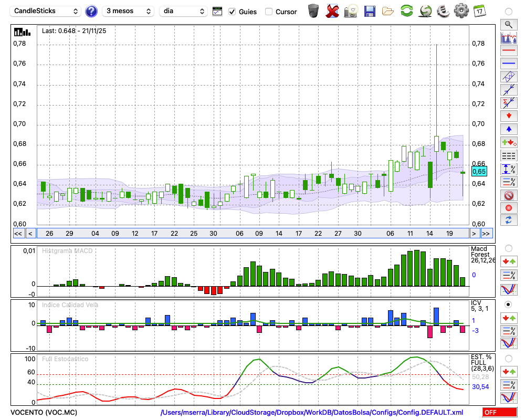Image resolution: width=525 pixels, height=420 pixels.
Task: Click the magnifying glass zoom tool
Action: coord(508,24)
